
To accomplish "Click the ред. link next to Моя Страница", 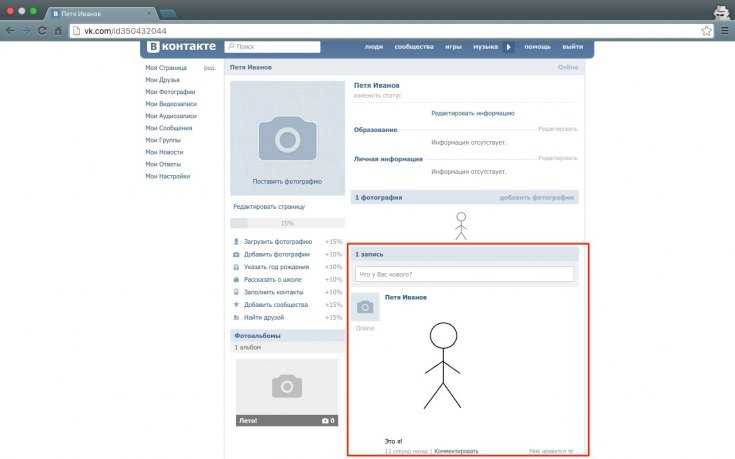I will tap(210, 68).
